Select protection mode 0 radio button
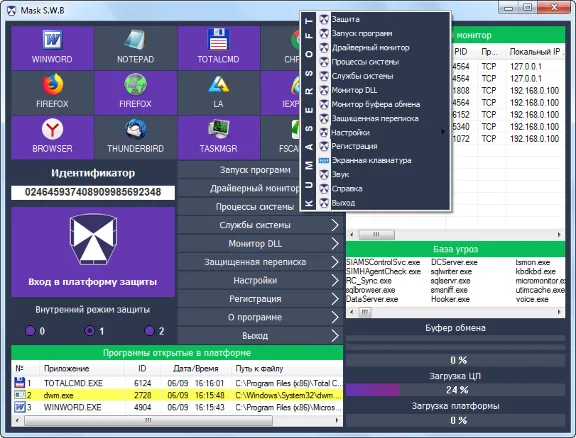This screenshot has height=438, width=576. tap(30, 331)
